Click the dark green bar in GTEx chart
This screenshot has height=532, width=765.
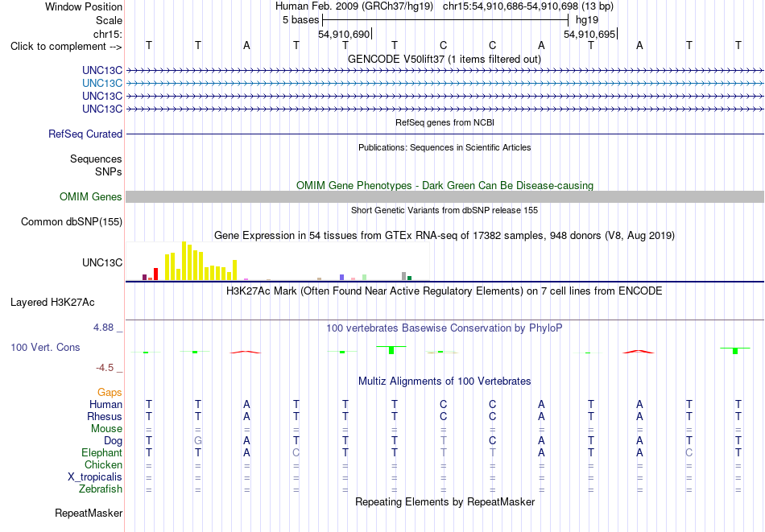pos(409,278)
